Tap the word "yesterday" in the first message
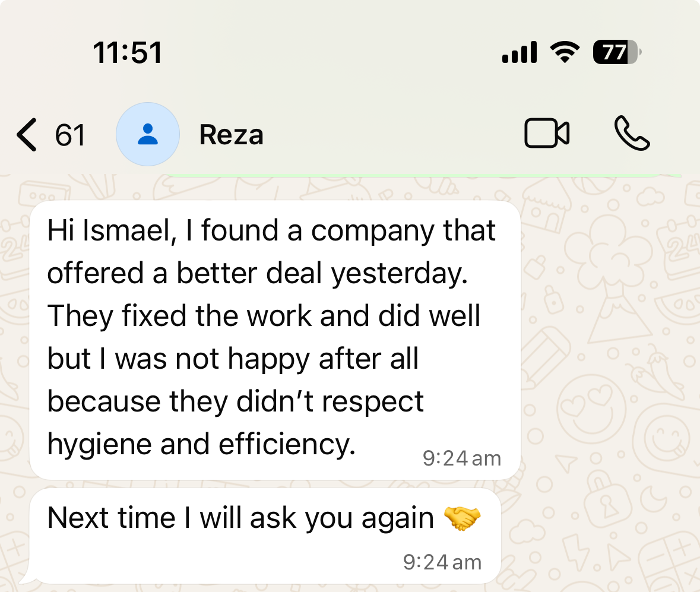The width and height of the screenshot is (700, 592). click(x=399, y=273)
